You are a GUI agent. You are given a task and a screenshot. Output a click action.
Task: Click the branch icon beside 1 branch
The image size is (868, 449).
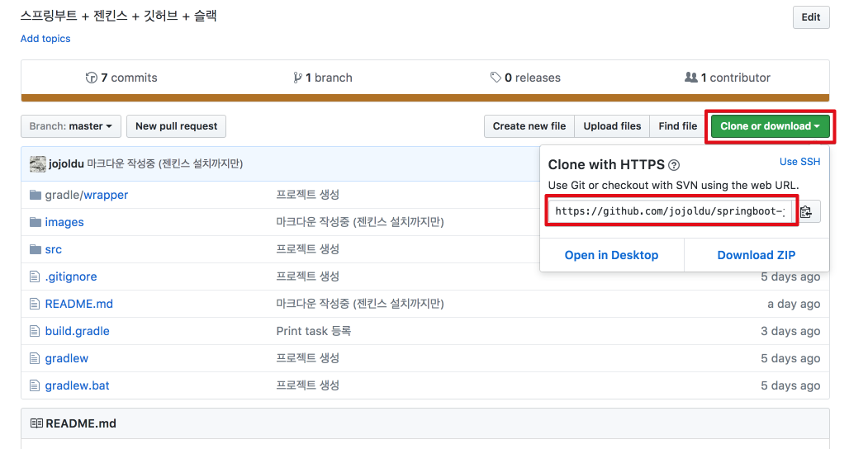point(298,78)
